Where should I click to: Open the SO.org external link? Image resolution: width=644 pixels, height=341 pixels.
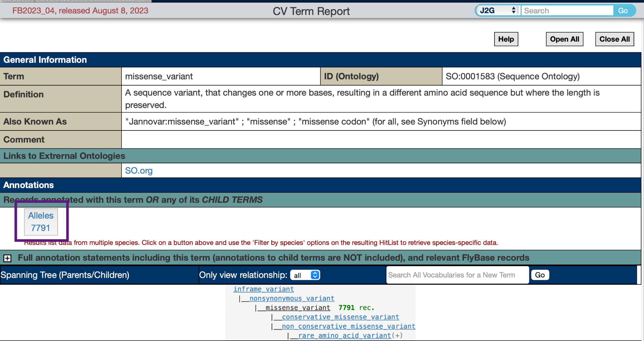pos(139,171)
